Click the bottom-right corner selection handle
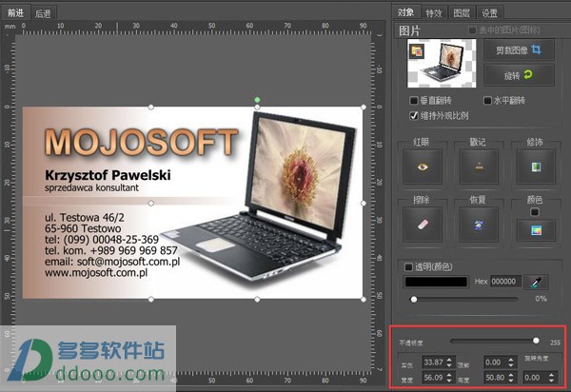The image size is (571, 392). 364,299
